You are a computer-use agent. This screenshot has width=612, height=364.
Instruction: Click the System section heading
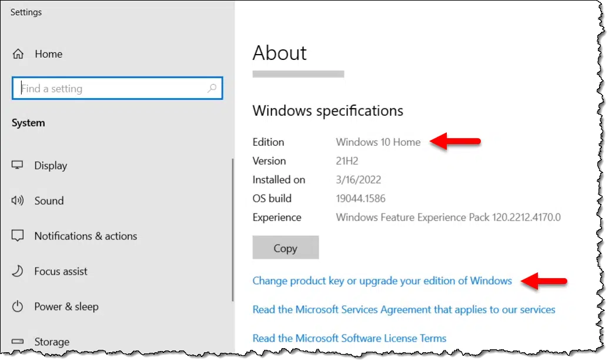click(x=28, y=123)
